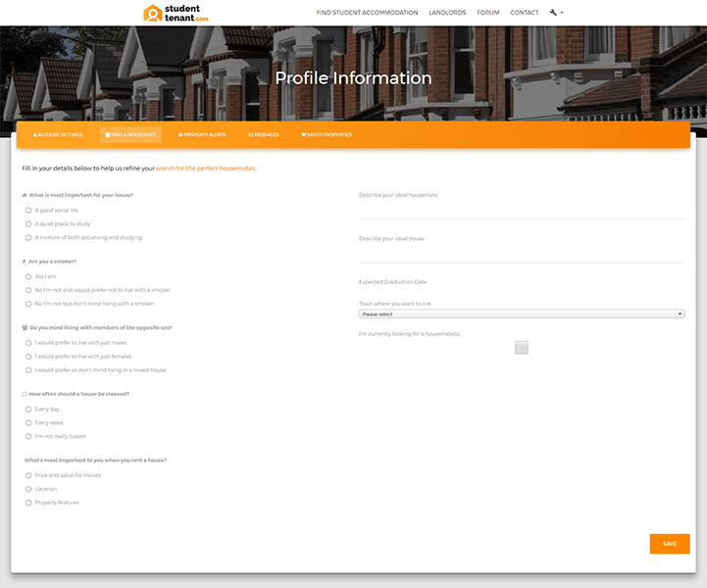Tick the currently looking for housemate checkbox
Viewport: 707px width, 588px height.
(522, 347)
